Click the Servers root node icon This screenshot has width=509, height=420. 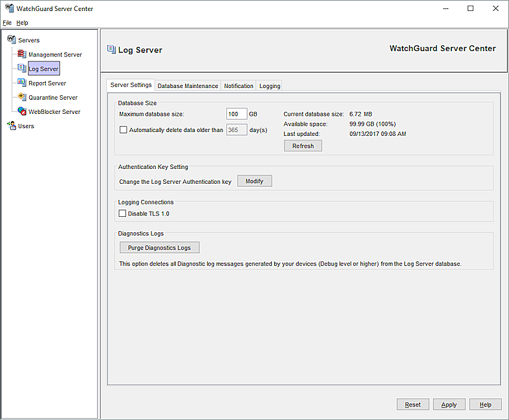coord(11,40)
